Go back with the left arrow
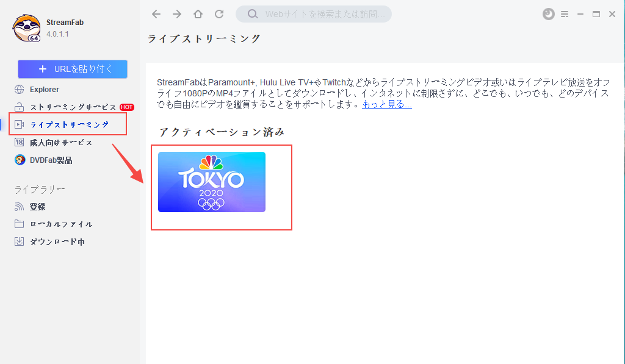This screenshot has width=625, height=364. click(x=156, y=14)
